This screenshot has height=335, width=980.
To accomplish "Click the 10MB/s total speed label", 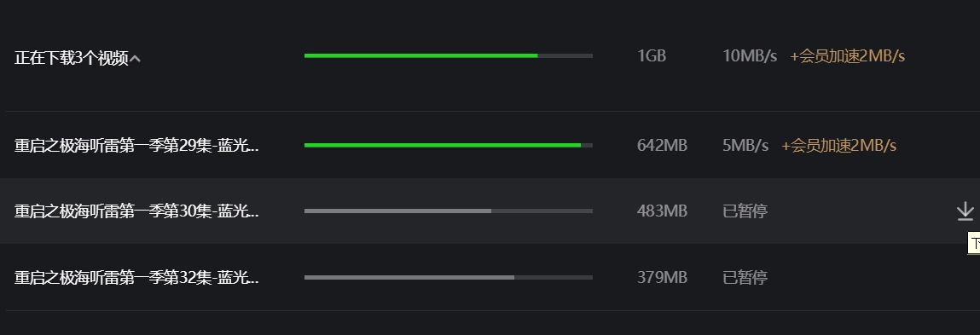I will coord(750,56).
